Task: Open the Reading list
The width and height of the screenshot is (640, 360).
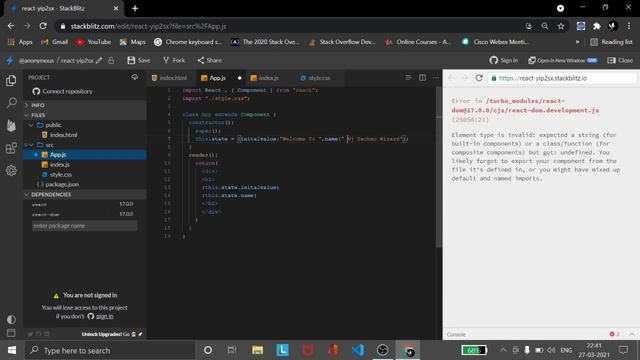Action: [611, 42]
